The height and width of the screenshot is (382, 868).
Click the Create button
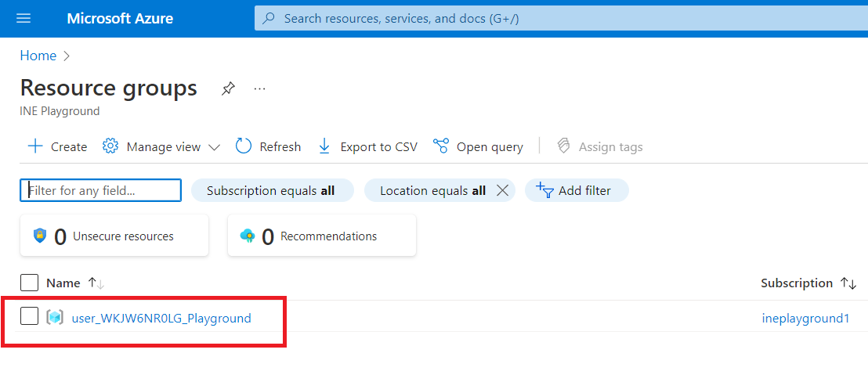pos(57,146)
